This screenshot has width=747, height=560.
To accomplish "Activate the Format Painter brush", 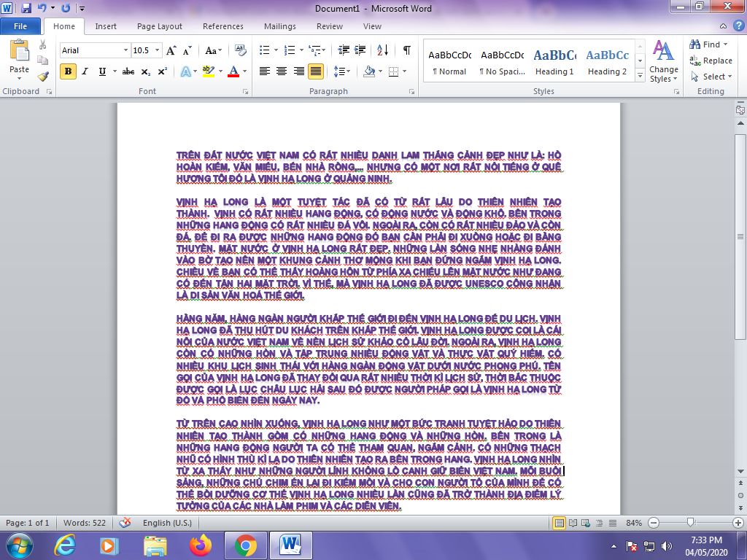I will [x=43, y=76].
